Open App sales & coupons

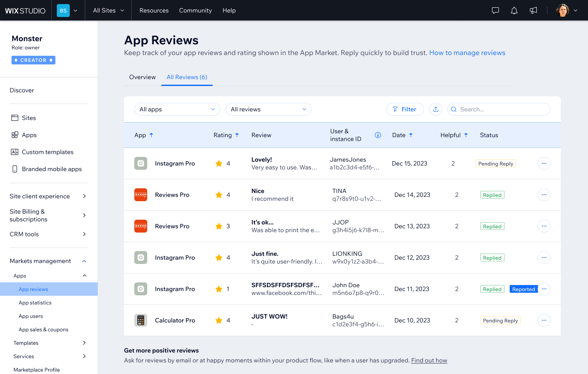43,329
